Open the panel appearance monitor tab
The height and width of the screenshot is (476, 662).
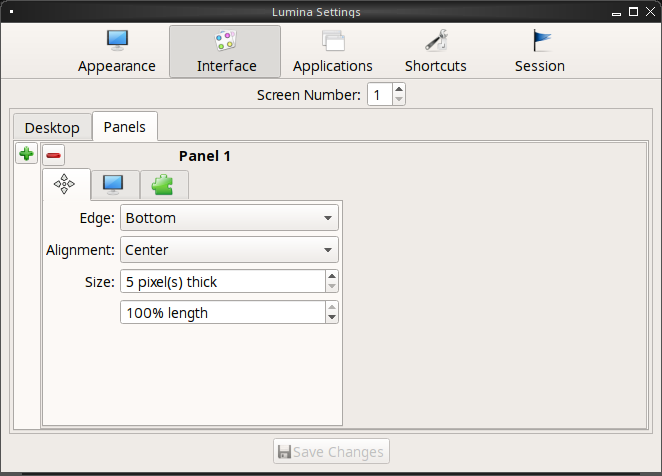point(115,185)
